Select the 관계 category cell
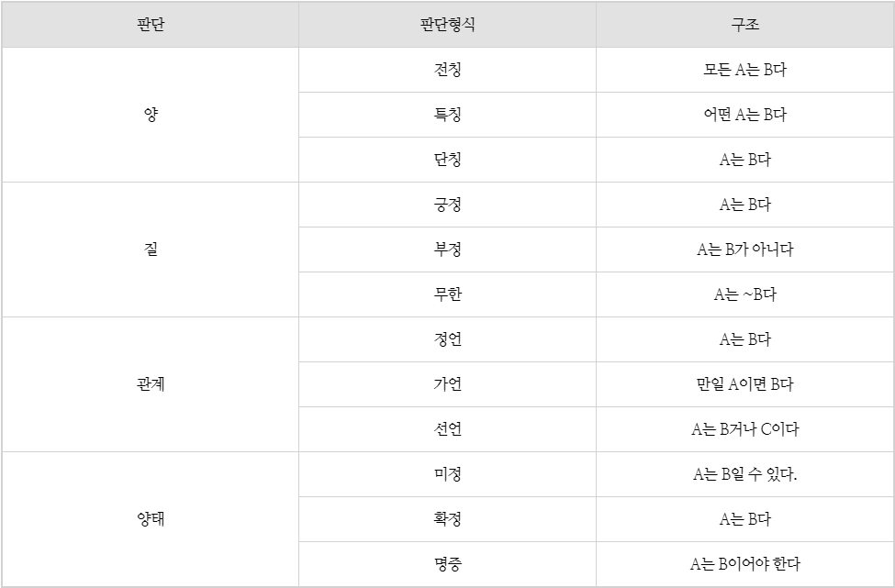 pyautogui.click(x=151, y=384)
